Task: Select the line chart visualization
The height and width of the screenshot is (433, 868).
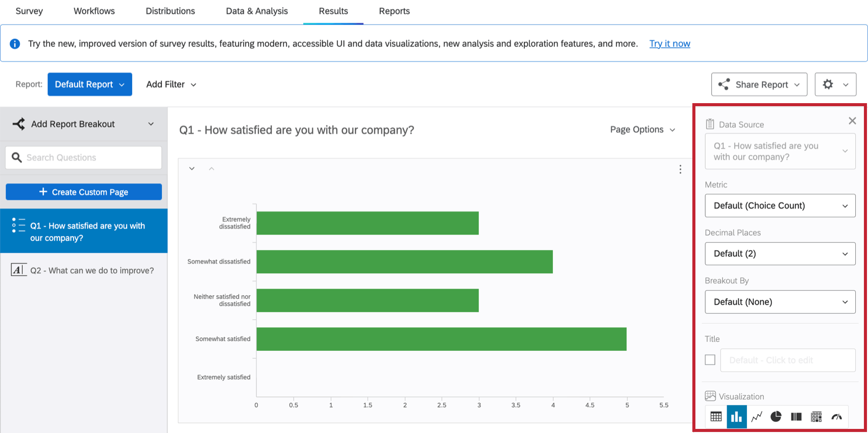Action: coord(757,417)
